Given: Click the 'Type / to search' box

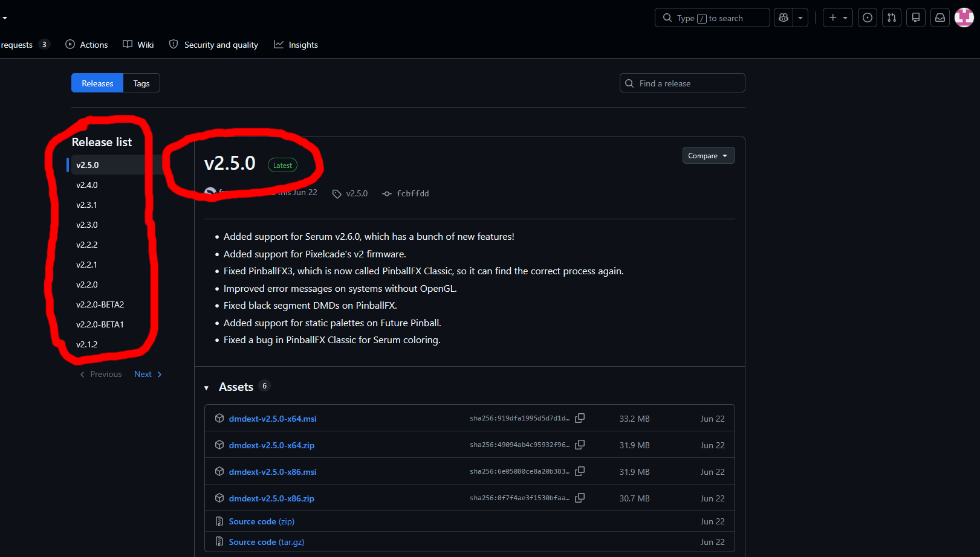Looking at the screenshot, I should tap(712, 18).
